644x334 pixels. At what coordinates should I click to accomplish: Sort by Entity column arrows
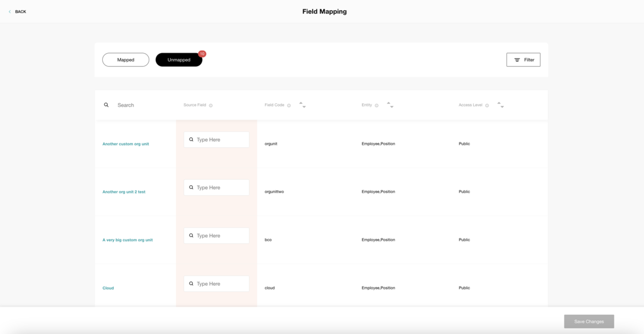pos(390,105)
